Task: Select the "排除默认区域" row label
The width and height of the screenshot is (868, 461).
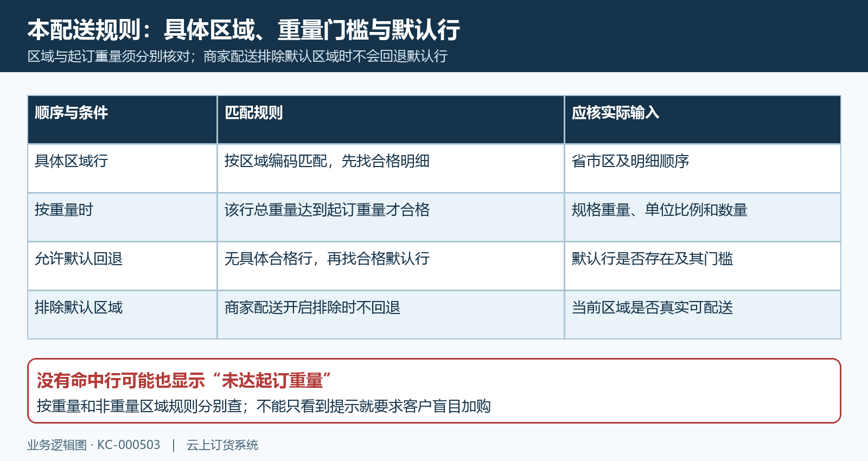Action: click(x=123, y=315)
